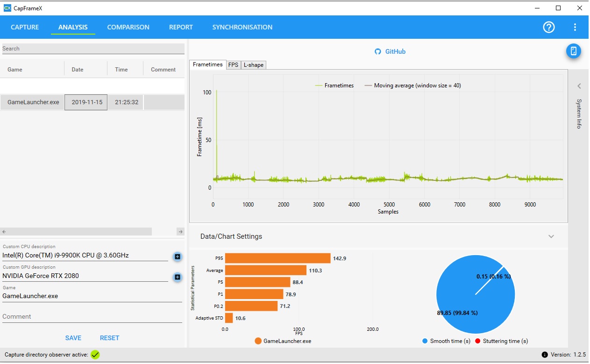Click the Comment column header
Viewport: 590px width, 364px height.
[x=164, y=69]
